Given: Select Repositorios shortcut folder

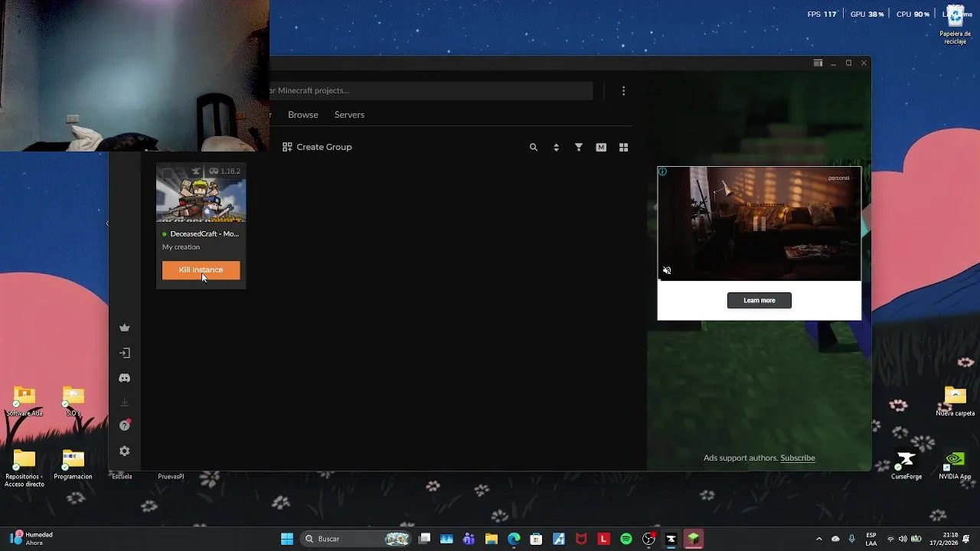Looking at the screenshot, I should tap(24, 468).
